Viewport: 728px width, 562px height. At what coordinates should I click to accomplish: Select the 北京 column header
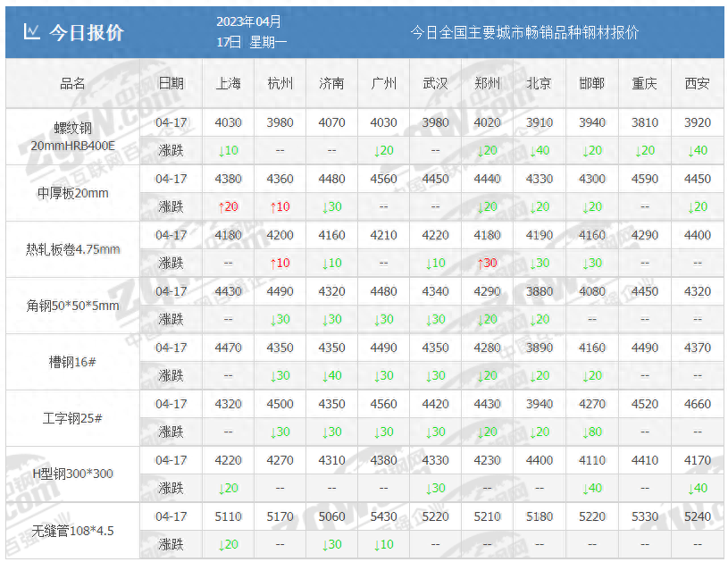click(539, 84)
